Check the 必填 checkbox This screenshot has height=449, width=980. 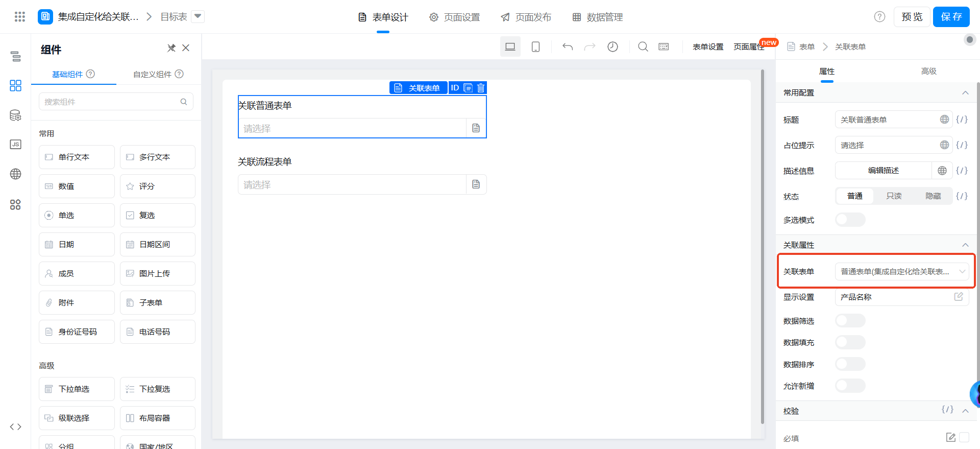pos(964,437)
